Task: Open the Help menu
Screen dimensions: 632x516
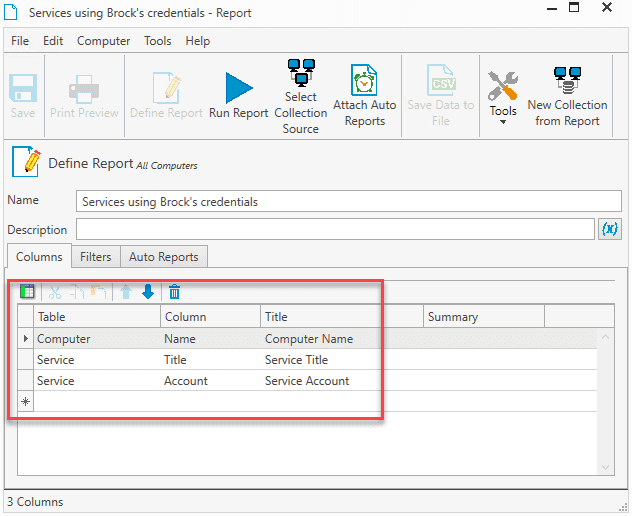Action: tap(198, 41)
